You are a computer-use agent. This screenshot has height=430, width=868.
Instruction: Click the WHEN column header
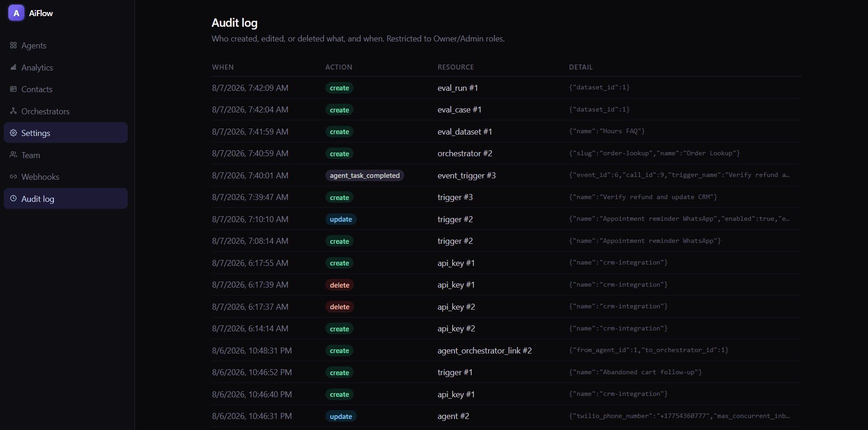click(223, 67)
